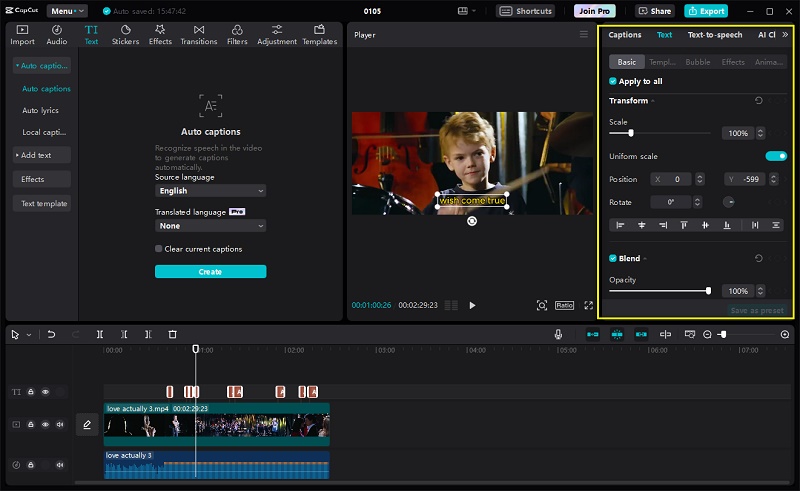Toggle Apply to all checkbox
This screenshot has height=491, width=800.
pyautogui.click(x=613, y=81)
